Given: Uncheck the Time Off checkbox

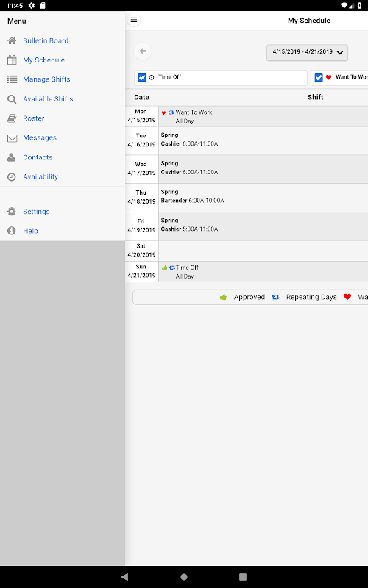Looking at the screenshot, I should 142,77.
